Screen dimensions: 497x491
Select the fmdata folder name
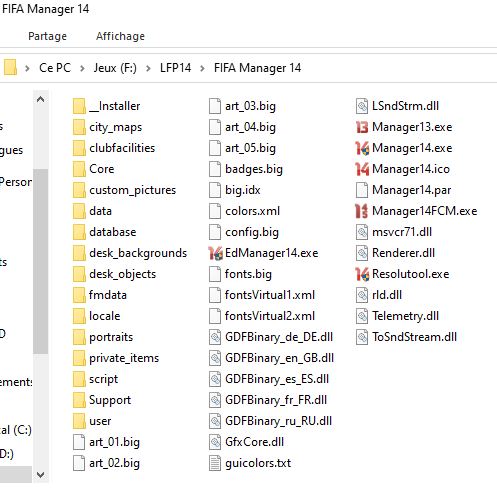[x=108, y=295]
